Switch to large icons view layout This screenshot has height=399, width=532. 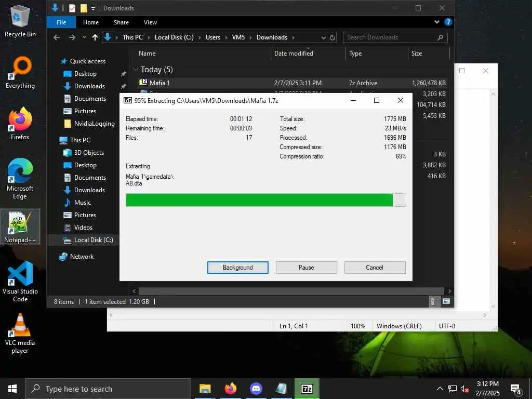click(x=446, y=301)
